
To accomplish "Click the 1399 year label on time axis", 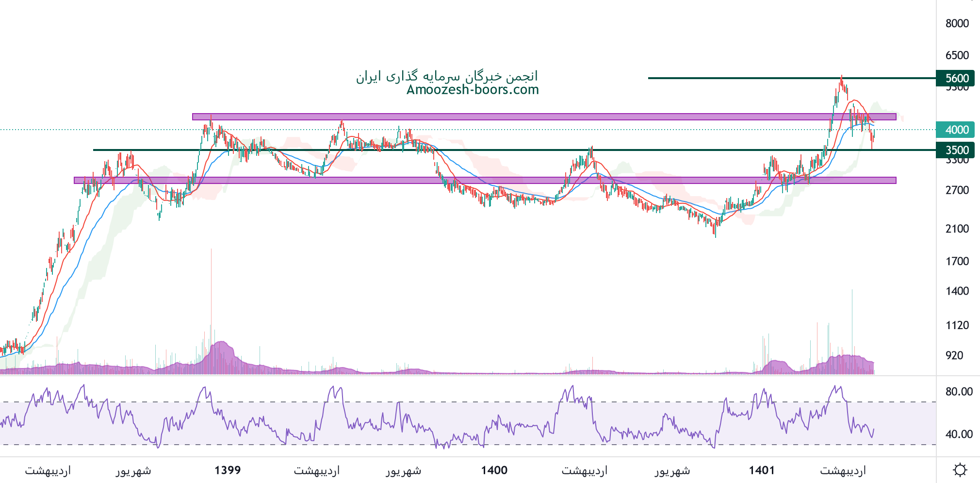I will [x=228, y=470].
